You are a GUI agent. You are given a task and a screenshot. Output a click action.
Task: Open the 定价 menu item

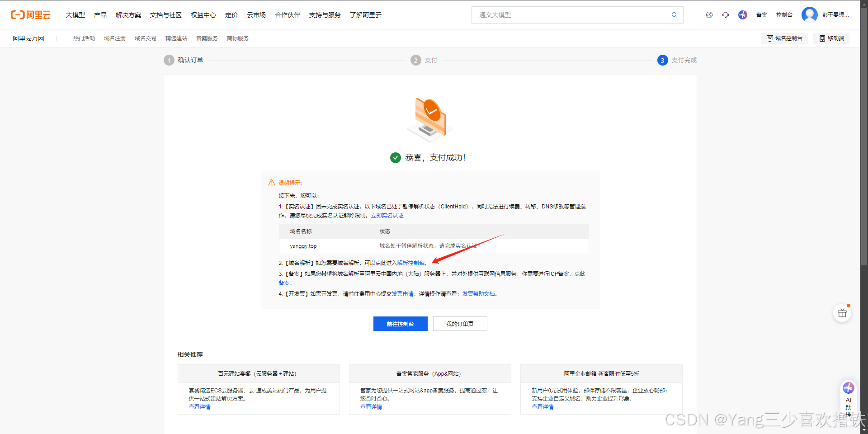pos(231,15)
